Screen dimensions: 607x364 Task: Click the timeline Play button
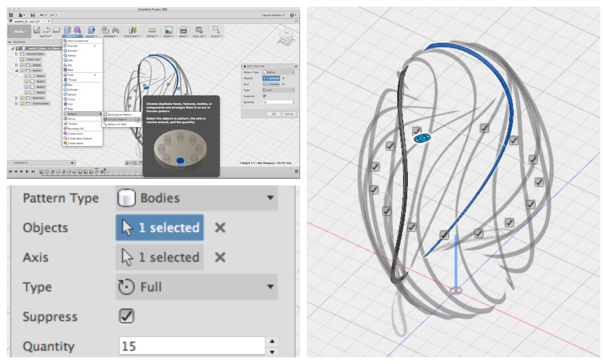pyautogui.click(x=27, y=172)
